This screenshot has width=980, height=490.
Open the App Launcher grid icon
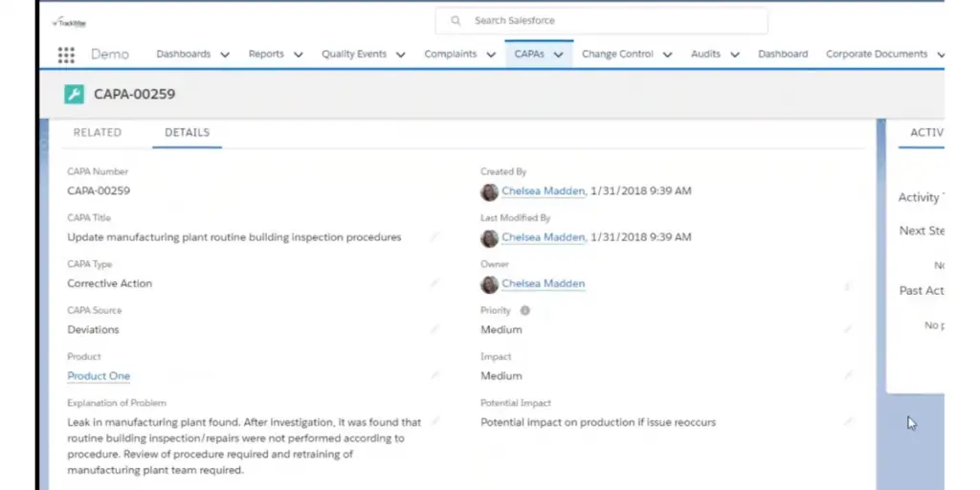point(66,55)
